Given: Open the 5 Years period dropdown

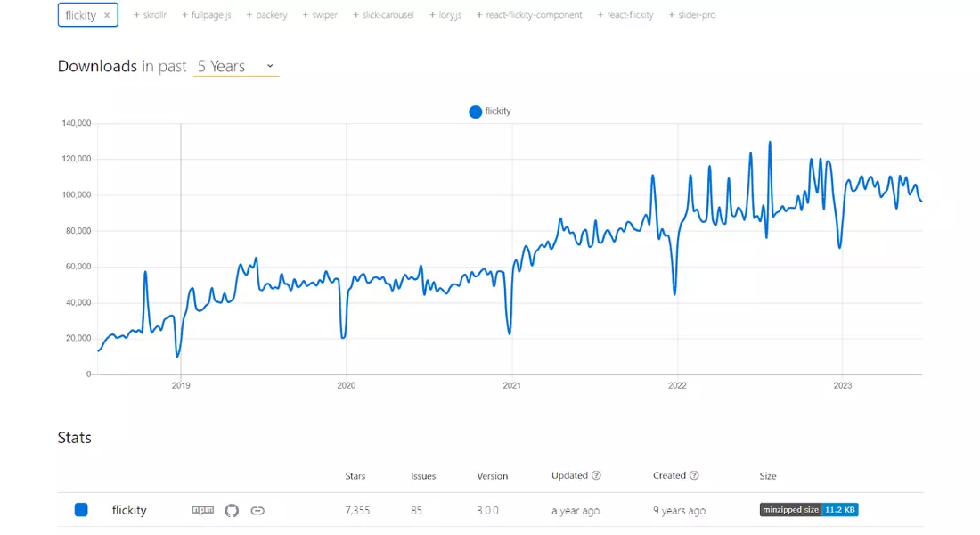Looking at the screenshot, I should click(236, 66).
